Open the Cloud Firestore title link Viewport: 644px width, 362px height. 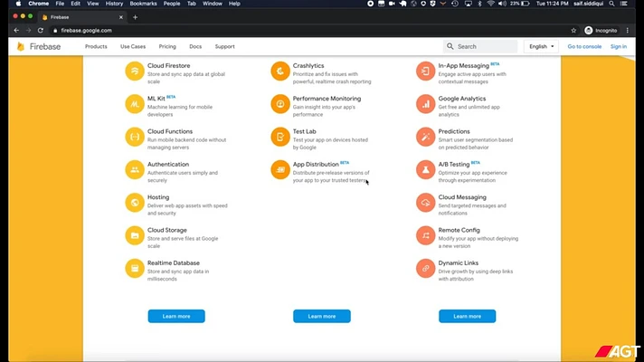168,66
